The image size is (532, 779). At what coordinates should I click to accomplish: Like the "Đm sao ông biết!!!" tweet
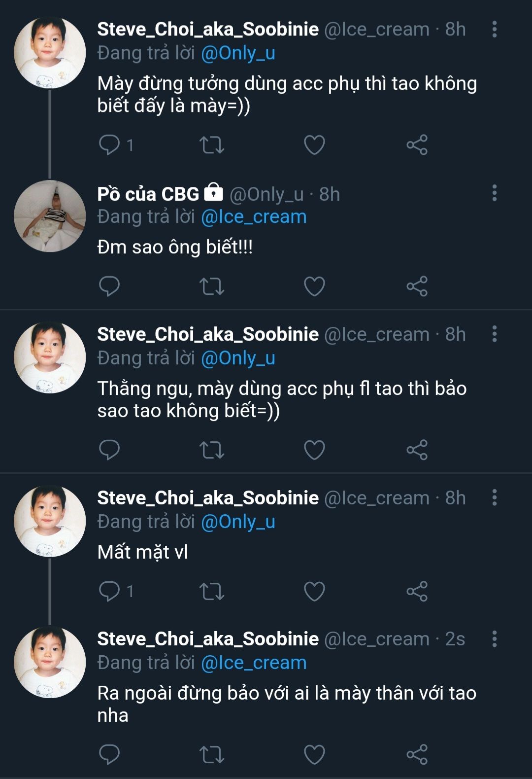click(x=314, y=286)
